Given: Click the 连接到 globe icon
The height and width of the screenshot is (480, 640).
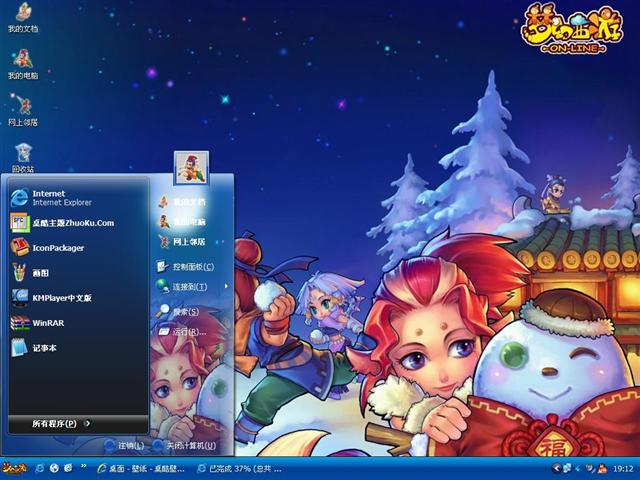Looking at the screenshot, I should (162, 286).
